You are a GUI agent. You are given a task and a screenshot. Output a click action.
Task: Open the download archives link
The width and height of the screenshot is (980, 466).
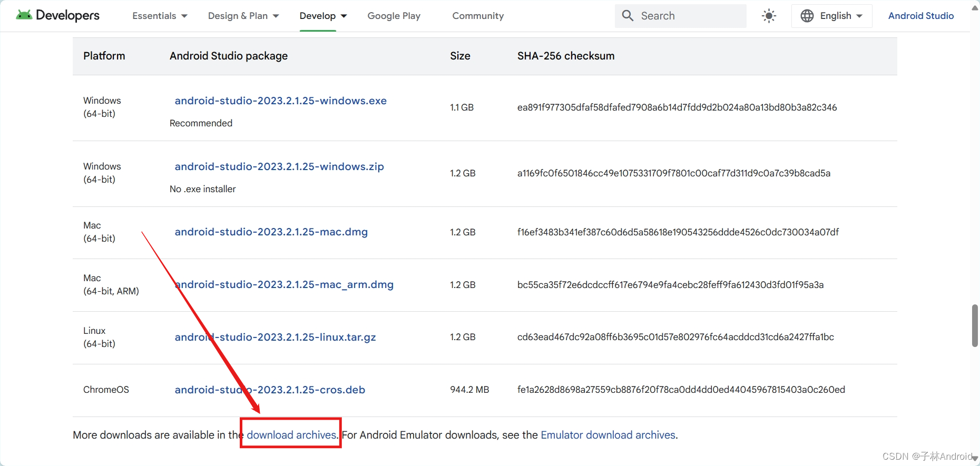[291, 435]
